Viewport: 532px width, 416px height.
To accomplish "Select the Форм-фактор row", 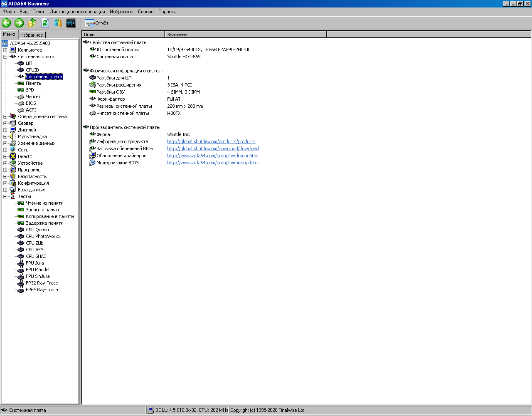I will (307, 99).
